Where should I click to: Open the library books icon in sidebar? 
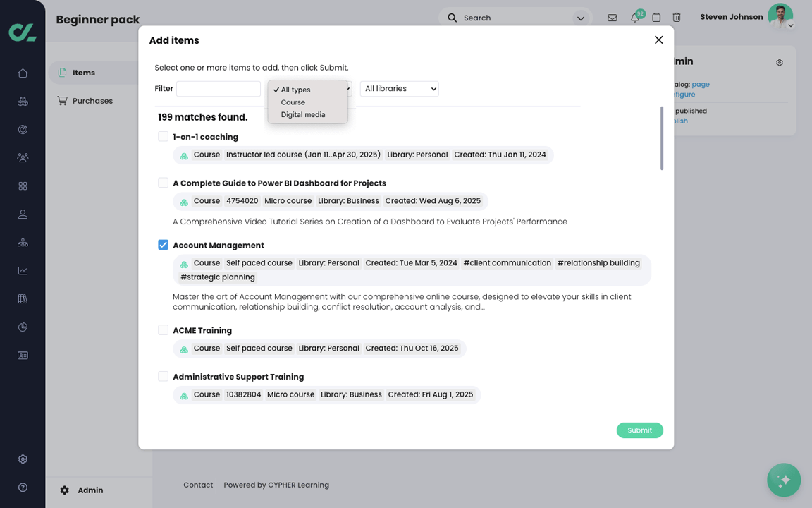(x=23, y=299)
